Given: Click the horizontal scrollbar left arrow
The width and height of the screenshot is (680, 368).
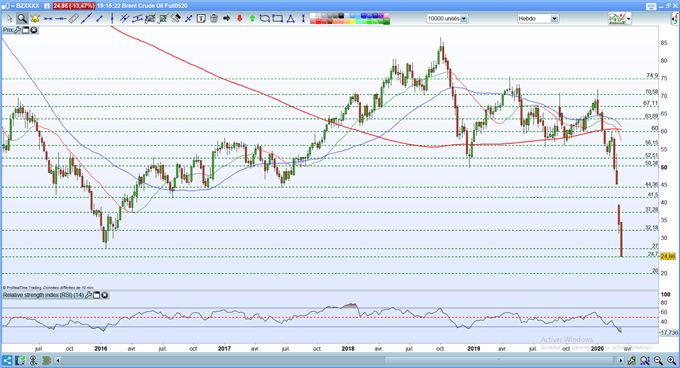Looking at the screenshot, I should point(58,360).
